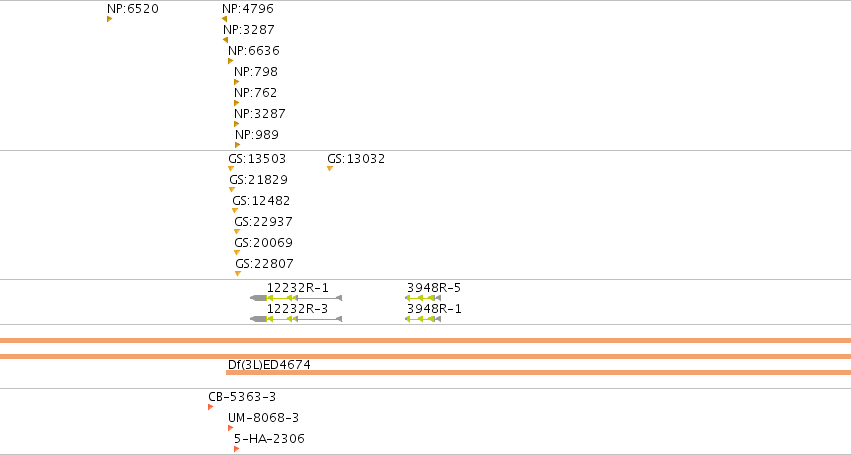Screen dimensions: 851x455
Task: Open the 12232R-1 label
Action: [297, 288]
